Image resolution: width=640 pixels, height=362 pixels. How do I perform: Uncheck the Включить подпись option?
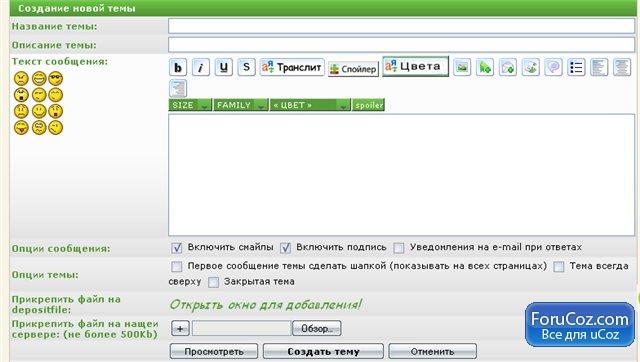[x=285, y=248]
